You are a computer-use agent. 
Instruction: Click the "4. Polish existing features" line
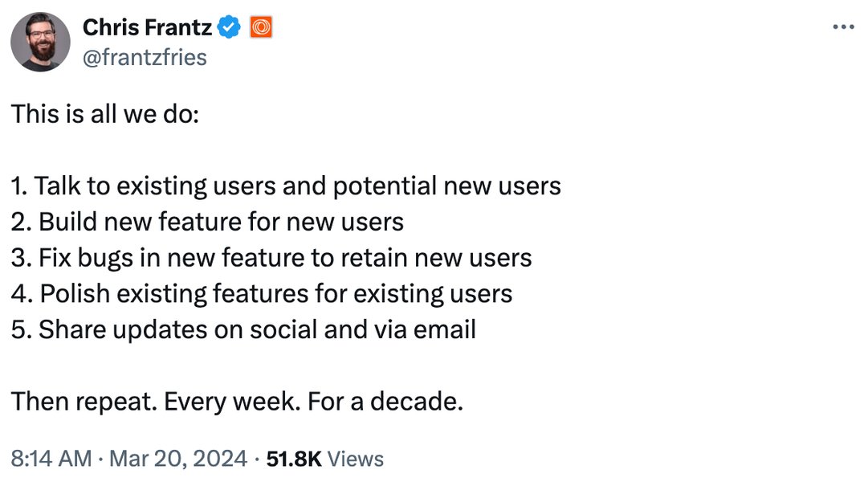coord(261,294)
